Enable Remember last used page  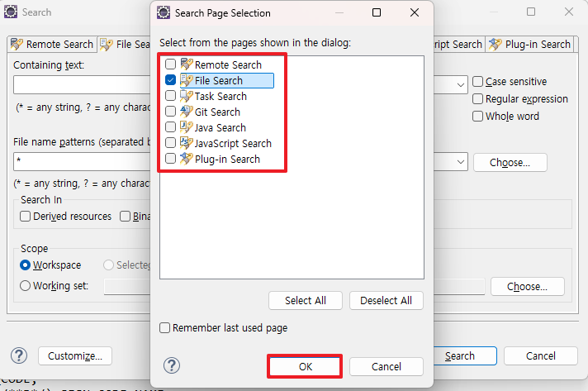point(164,327)
